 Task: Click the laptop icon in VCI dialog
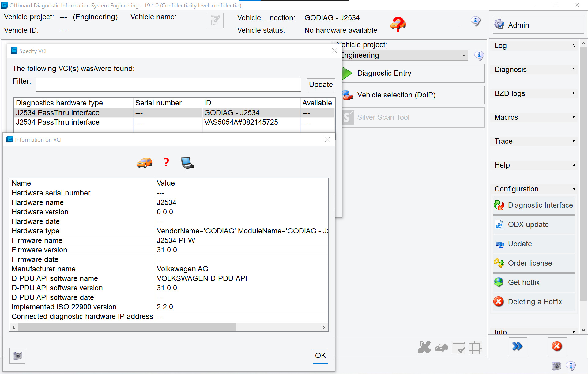coord(187,163)
